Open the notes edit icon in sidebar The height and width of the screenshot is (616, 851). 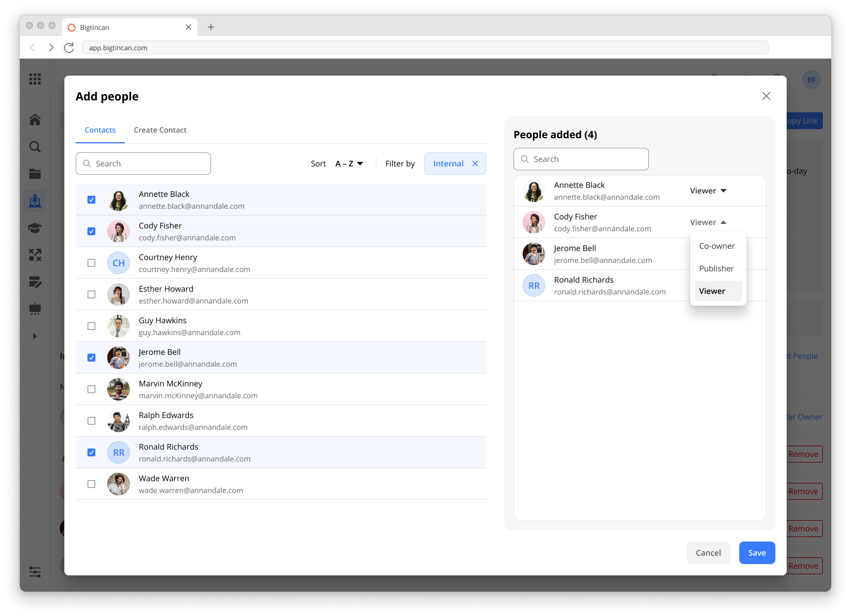pyautogui.click(x=35, y=282)
